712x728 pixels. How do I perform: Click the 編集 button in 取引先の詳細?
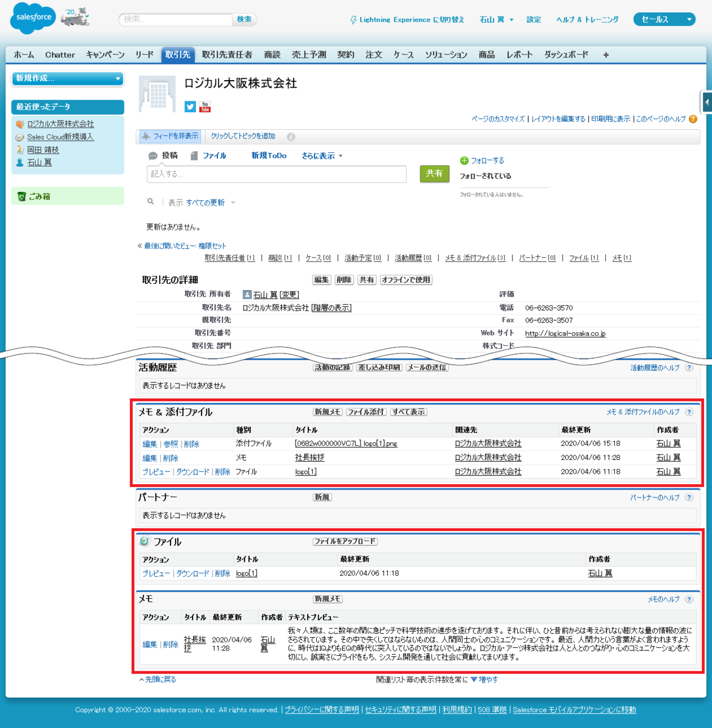pyautogui.click(x=322, y=280)
